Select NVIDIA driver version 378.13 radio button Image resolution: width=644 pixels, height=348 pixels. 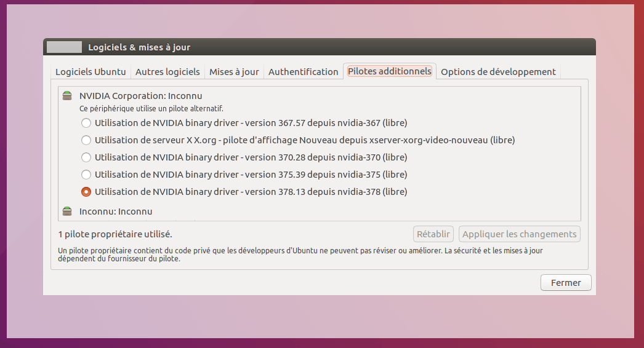86,192
